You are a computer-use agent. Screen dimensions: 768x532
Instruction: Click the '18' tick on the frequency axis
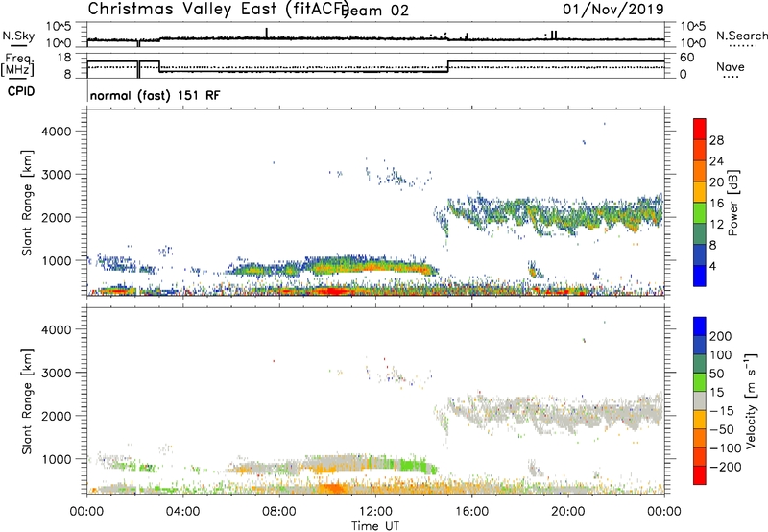click(x=63, y=58)
